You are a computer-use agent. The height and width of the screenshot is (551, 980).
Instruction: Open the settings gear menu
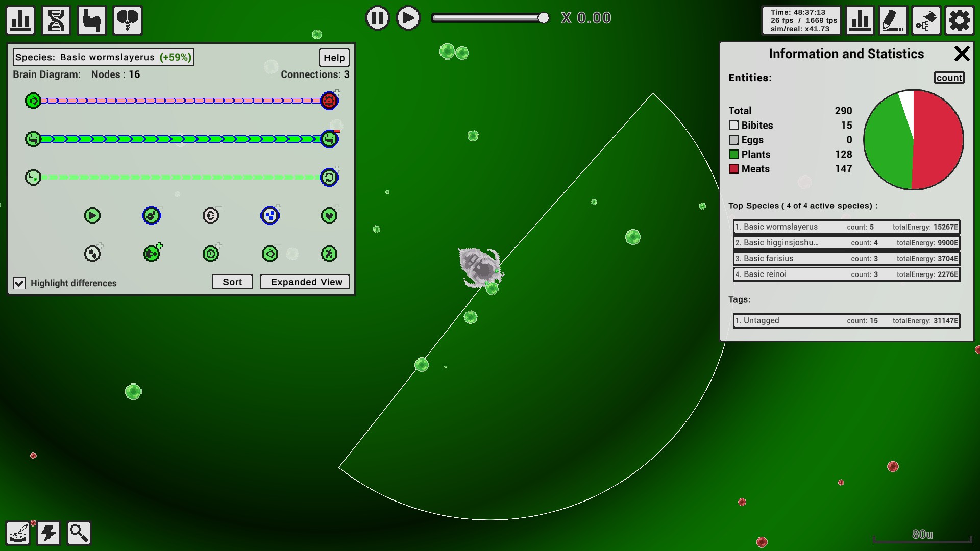(x=959, y=20)
